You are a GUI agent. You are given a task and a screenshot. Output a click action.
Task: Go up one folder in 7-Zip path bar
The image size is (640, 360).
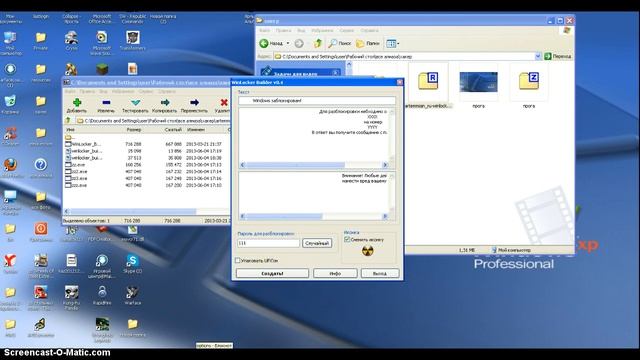[68, 120]
